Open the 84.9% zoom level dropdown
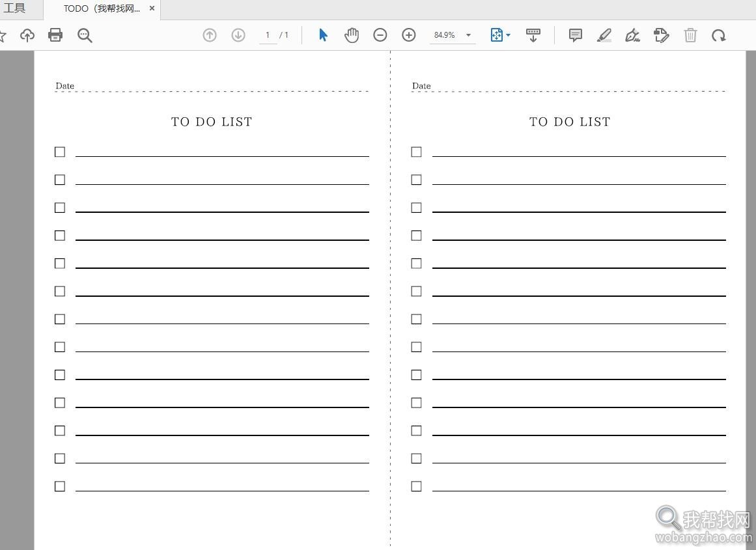Viewport: 756px width, 550px height. pos(468,35)
